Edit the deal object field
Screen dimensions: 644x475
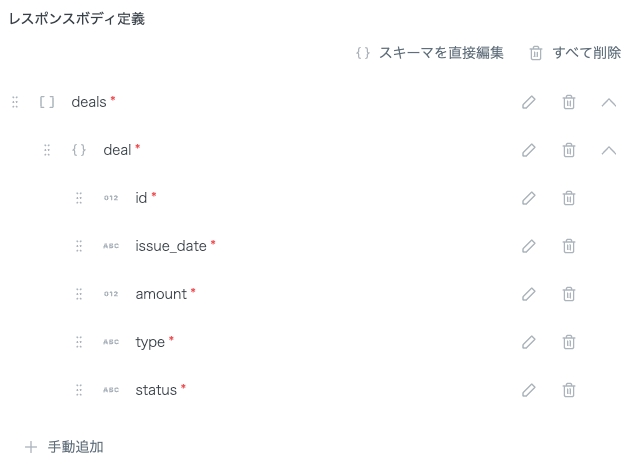[x=529, y=150]
